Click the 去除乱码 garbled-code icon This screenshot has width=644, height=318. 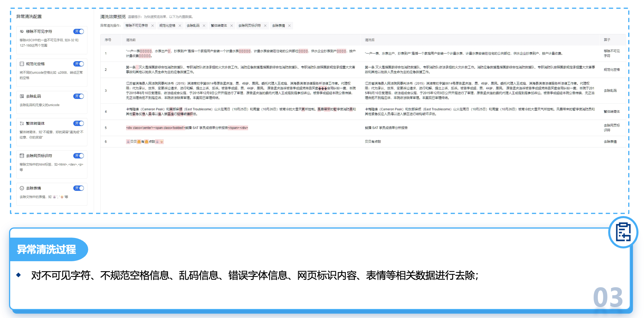(22, 96)
